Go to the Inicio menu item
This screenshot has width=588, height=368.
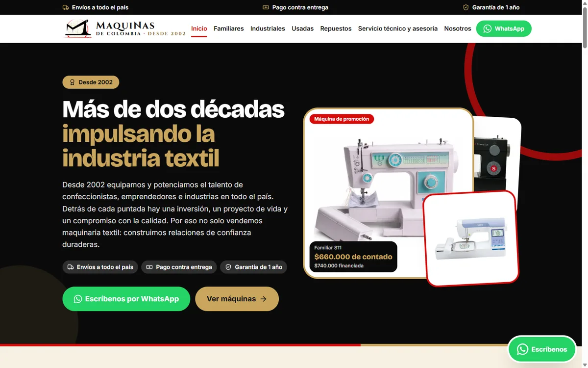(x=199, y=28)
